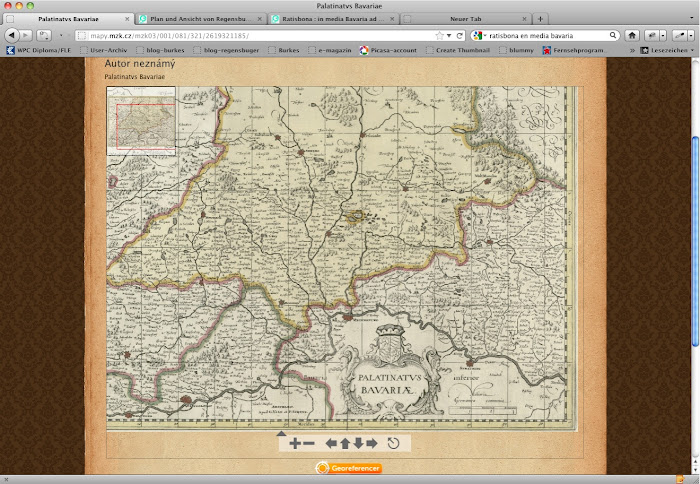Go back to previous page
Image resolution: width=700 pixels, height=484 pixels.
point(12,35)
